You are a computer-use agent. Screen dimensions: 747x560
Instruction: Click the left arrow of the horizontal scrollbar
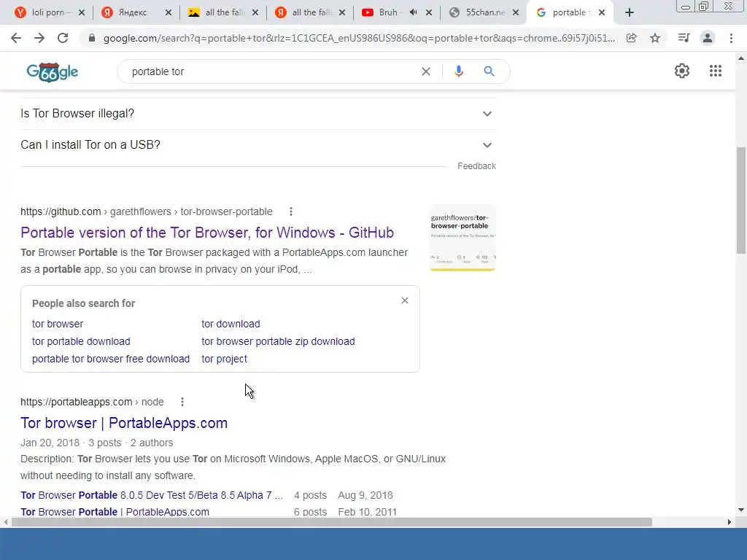5,522
